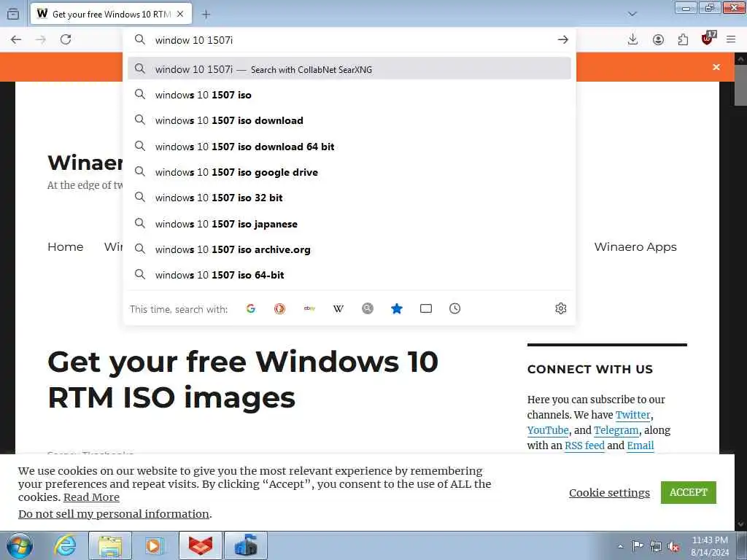Screen dimensions: 747x560
Task: Open the RSS feed link
Action: (x=584, y=446)
